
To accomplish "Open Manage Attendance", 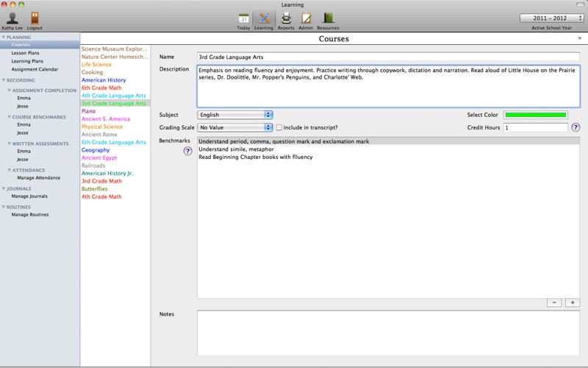I will click(39, 178).
